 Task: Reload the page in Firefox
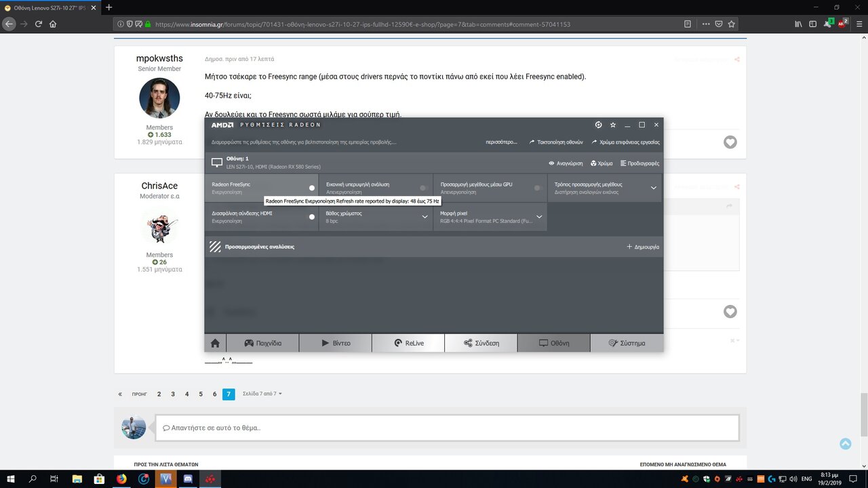38,24
